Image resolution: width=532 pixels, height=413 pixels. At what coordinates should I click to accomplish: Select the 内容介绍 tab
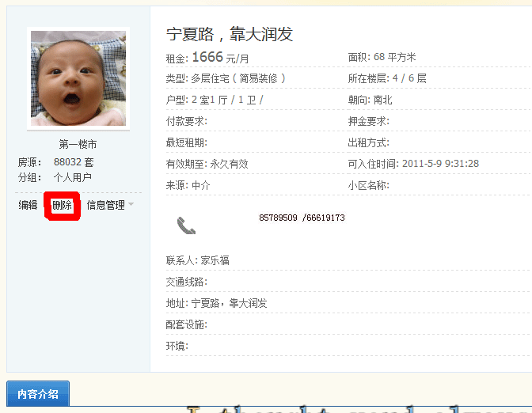pos(38,393)
